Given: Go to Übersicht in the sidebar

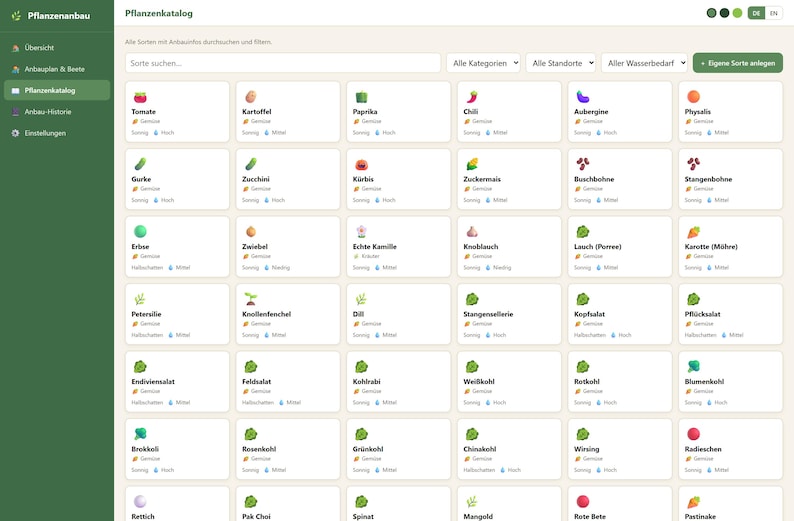Looking at the screenshot, I should click(x=57, y=48).
